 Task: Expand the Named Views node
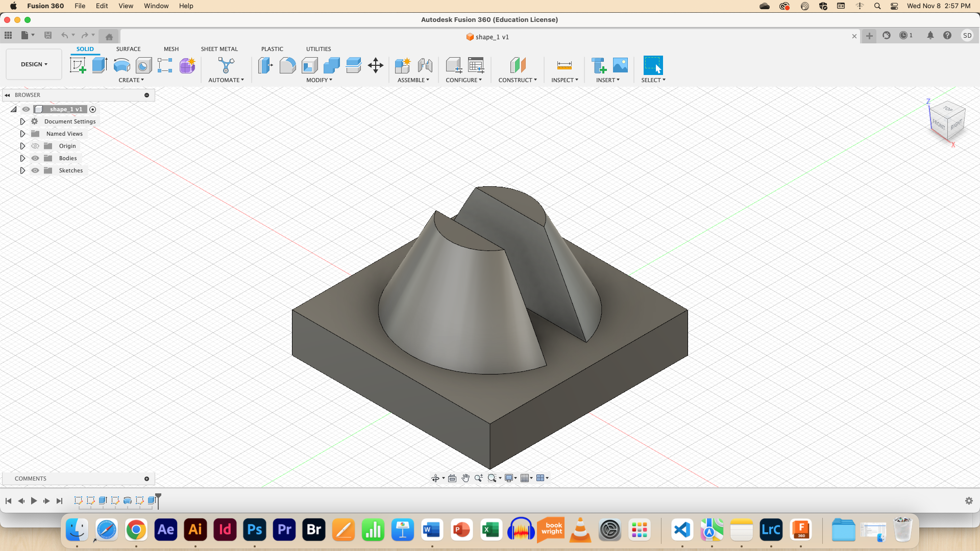pos(22,134)
